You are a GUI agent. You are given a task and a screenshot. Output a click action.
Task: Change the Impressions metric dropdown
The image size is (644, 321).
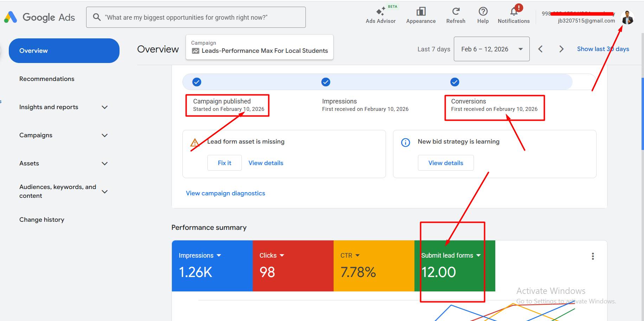coord(200,255)
